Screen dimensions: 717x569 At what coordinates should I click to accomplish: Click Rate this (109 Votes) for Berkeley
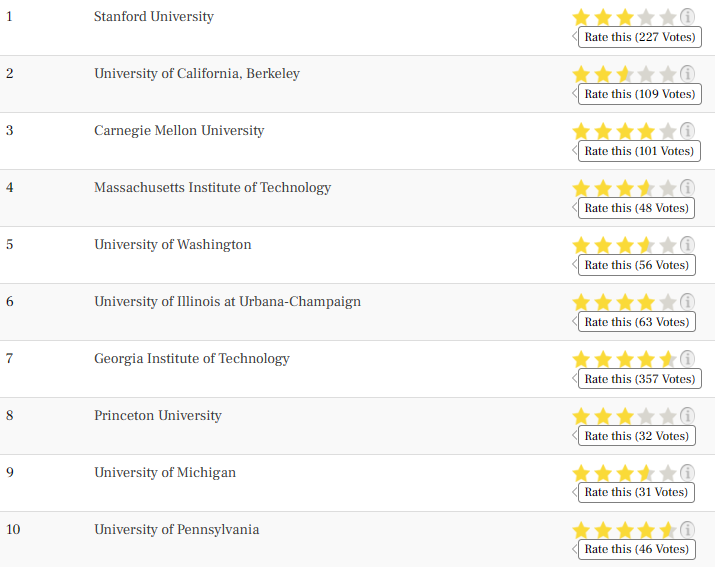tap(640, 94)
